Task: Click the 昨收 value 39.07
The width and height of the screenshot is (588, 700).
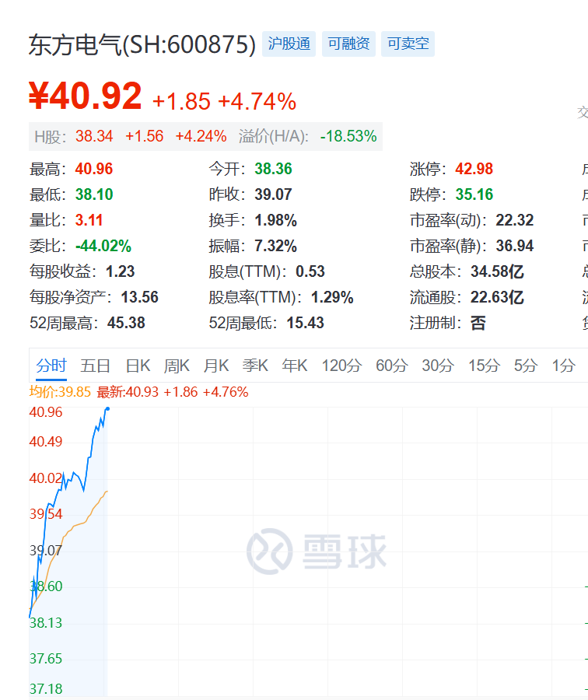Action: click(273, 194)
